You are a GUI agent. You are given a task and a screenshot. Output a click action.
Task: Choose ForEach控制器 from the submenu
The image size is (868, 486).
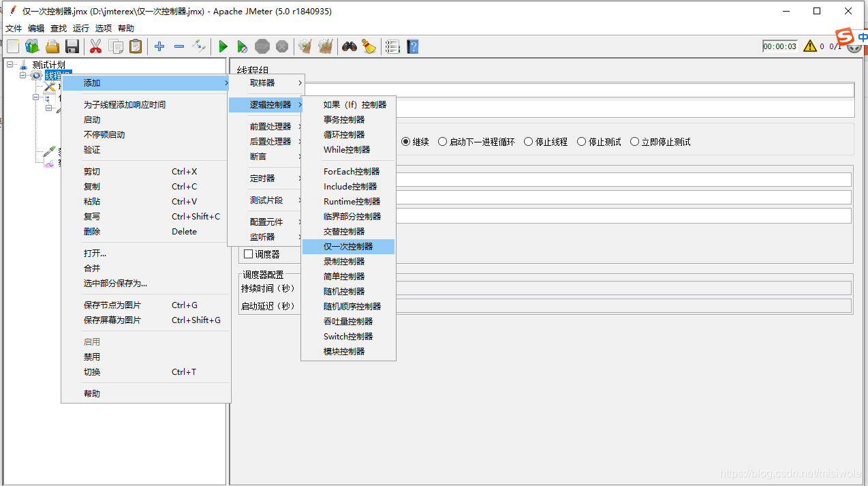348,171
